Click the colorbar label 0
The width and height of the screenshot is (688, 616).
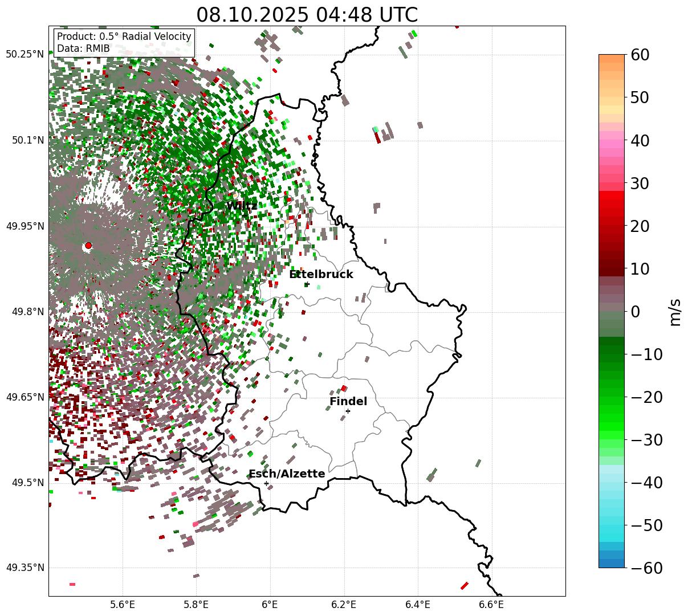point(635,312)
